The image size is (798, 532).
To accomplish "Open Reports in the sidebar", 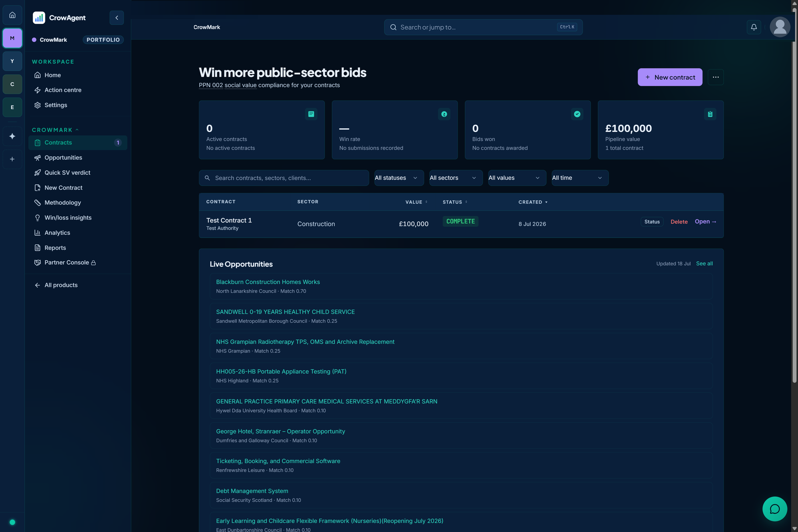I will (78, 248).
